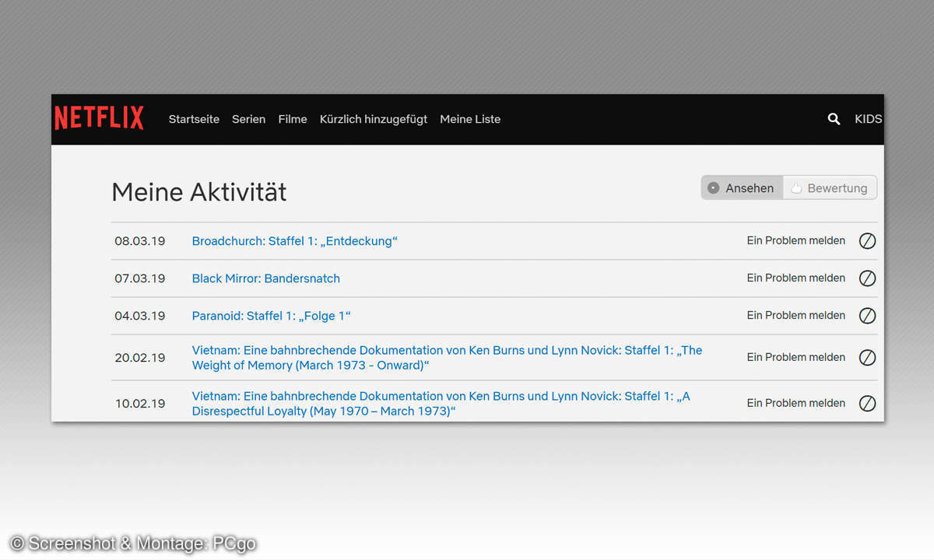The width and height of the screenshot is (934, 560).
Task: Open Vietnam 'The Weight of Memory' episode link
Action: 447,358
